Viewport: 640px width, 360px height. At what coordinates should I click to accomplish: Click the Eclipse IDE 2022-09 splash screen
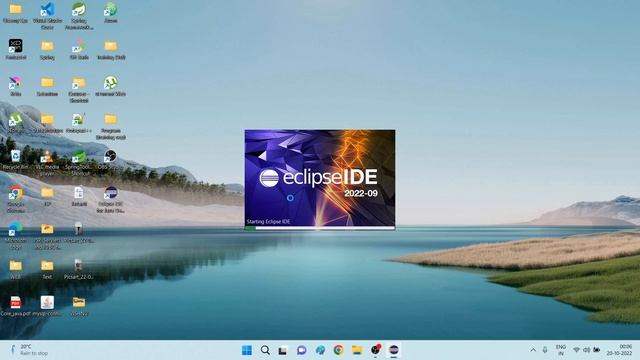pyautogui.click(x=320, y=180)
